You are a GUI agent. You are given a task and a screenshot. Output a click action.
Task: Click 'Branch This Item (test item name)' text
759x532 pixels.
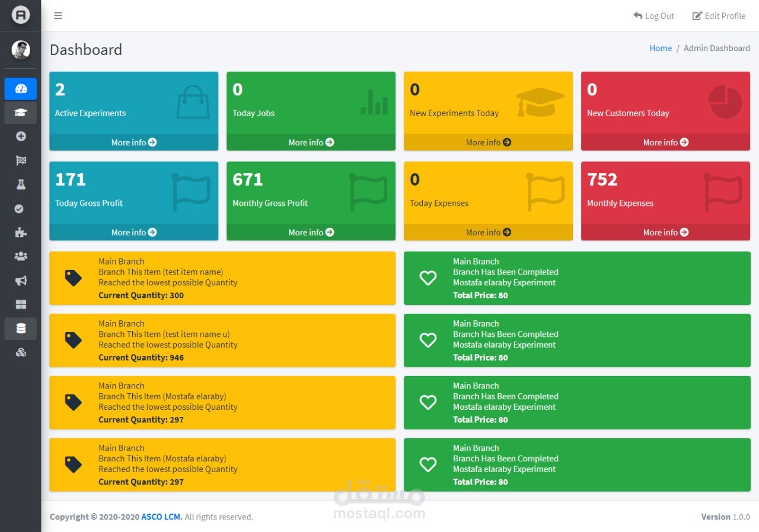tap(161, 272)
